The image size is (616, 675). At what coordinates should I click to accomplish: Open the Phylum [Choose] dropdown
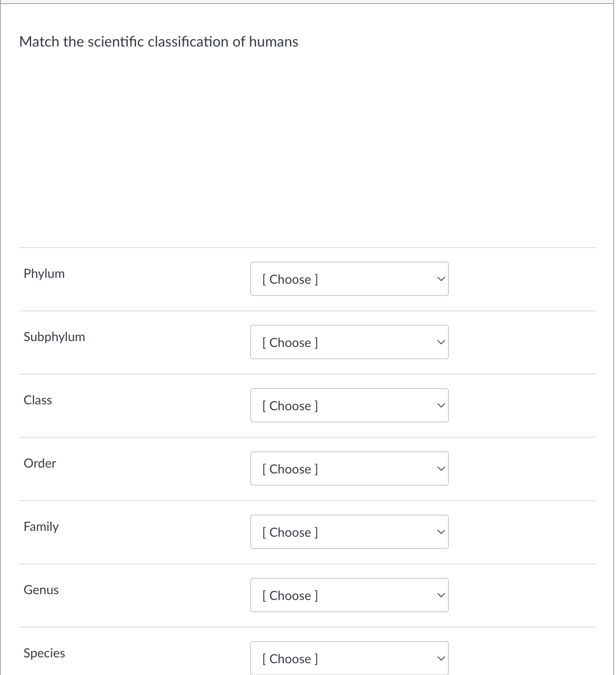[x=349, y=279]
